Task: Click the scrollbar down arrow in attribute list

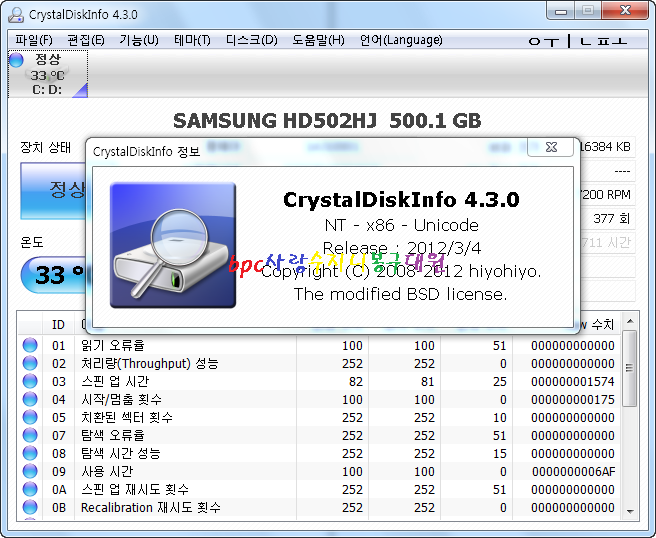Action: point(628,510)
